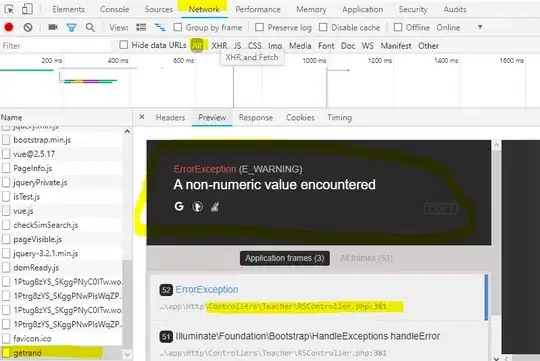
Task: Filter requests by WS type
Action: click(x=368, y=46)
